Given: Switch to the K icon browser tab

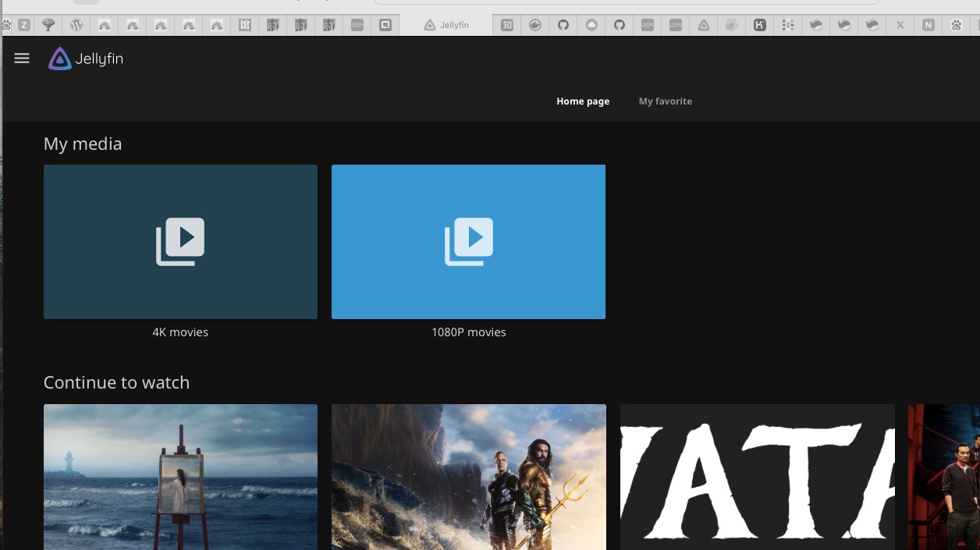Looking at the screenshot, I should click(759, 25).
